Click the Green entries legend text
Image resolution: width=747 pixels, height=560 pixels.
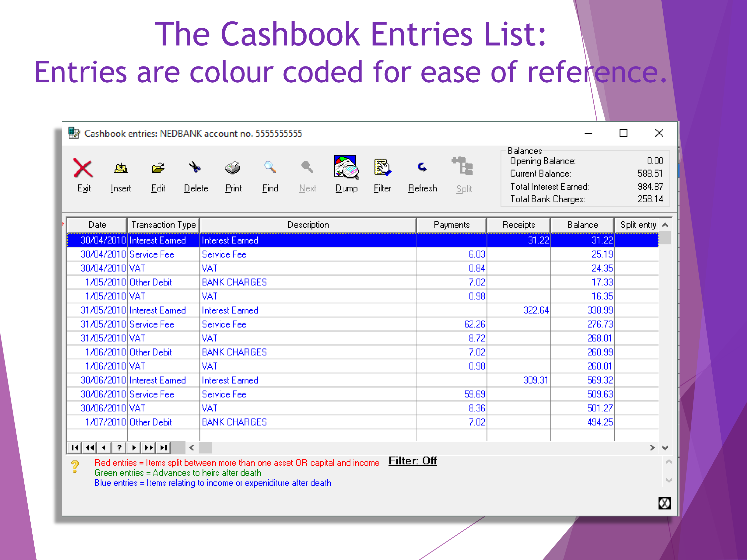click(178, 473)
